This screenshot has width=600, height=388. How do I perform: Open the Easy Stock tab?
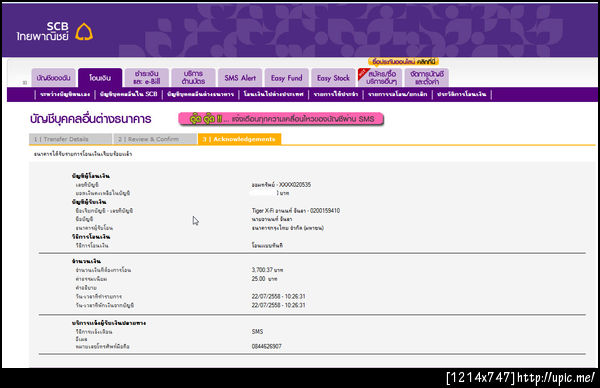[333, 78]
